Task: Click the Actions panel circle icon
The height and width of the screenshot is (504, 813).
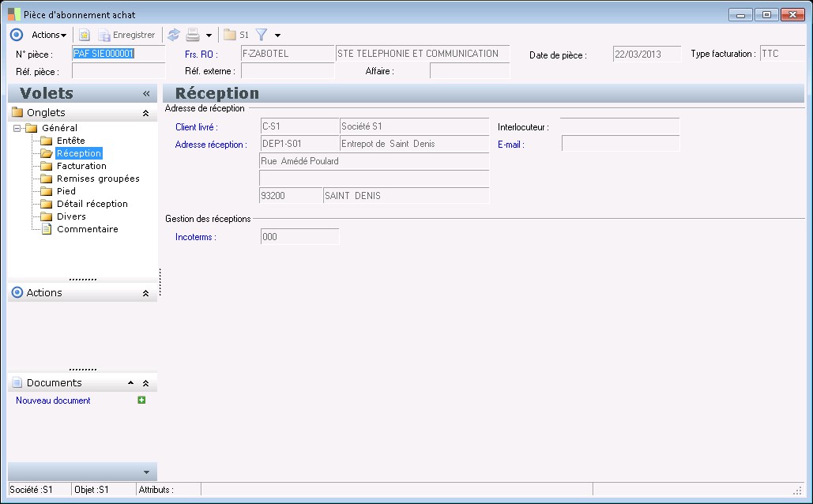Action: tap(17, 292)
